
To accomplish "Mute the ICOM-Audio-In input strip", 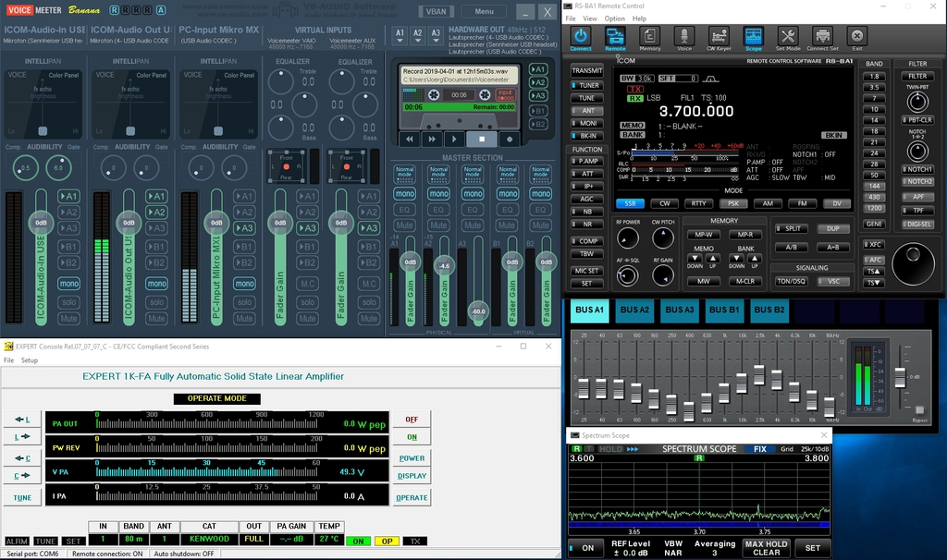I will 68,319.
